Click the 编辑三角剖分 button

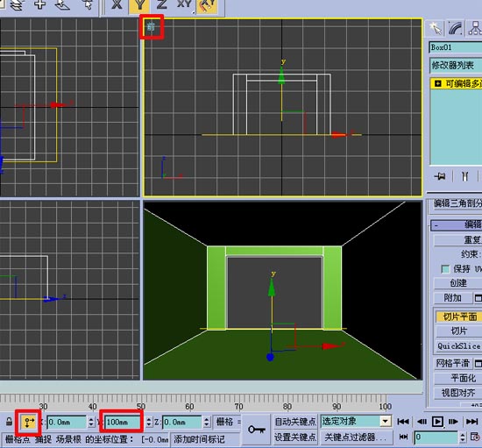click(457, 203)
